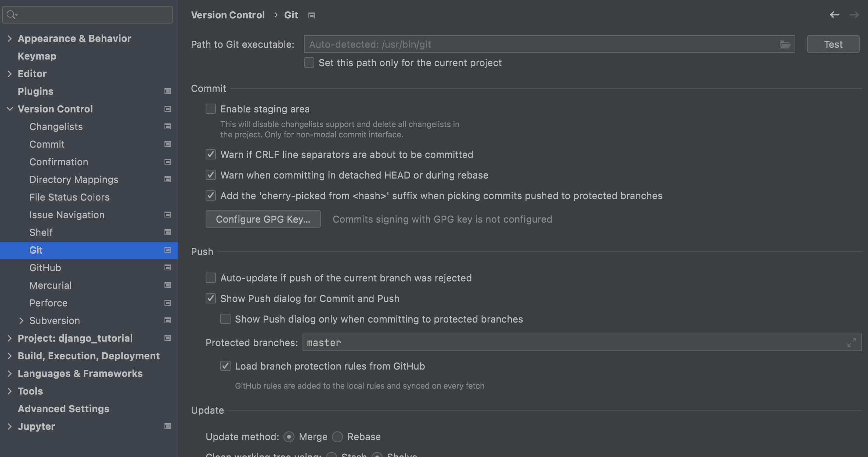The width and height of the screenshot is (868, 457).
Task: Expand the Subversion subtree
Action: click(x=21, y=320)
